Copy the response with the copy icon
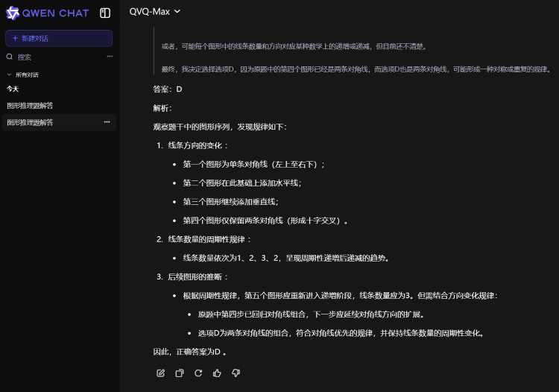The width and height of the screenshot is (559, 392). click(180, 373)
